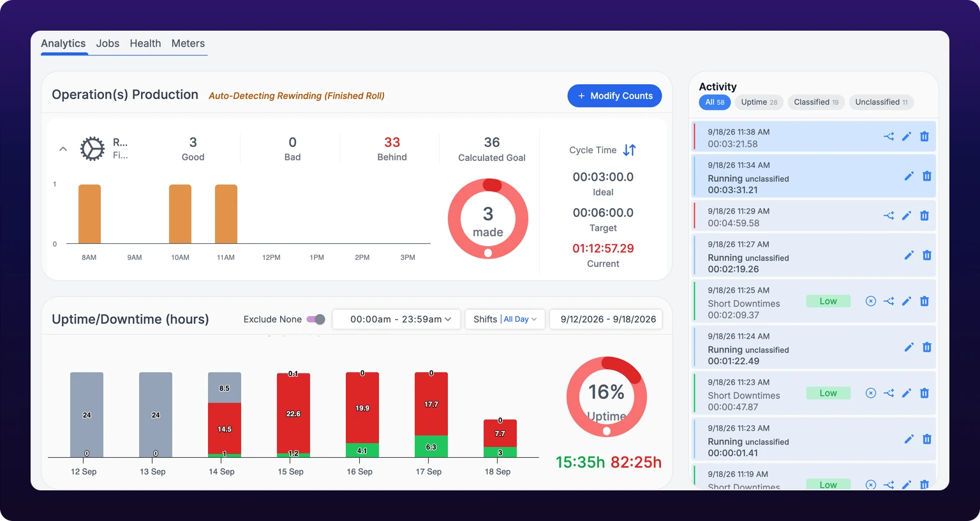Viewport: 980px width, 521px height.
Task: Click the Low tag on 11:25 AM entry
Action: 828,301
